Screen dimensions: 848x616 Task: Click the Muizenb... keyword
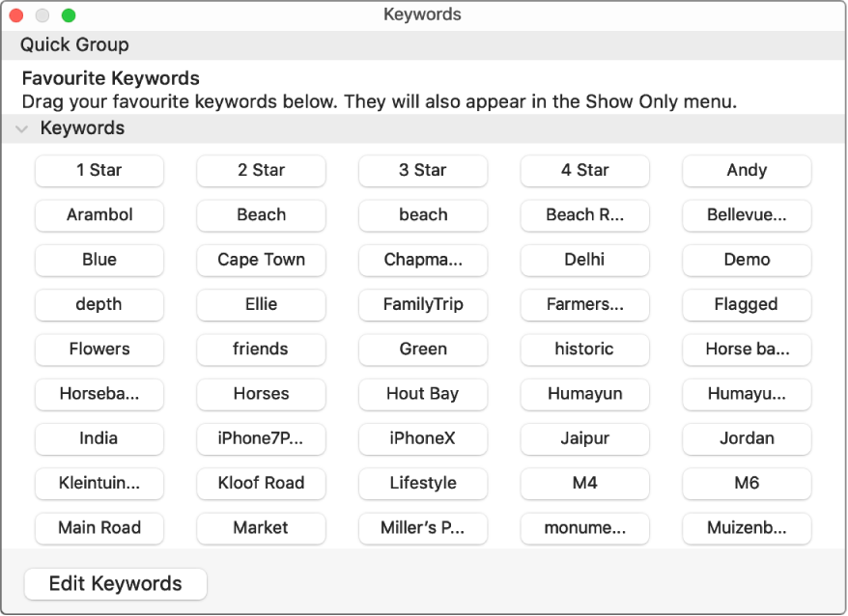tap(746, 528)
